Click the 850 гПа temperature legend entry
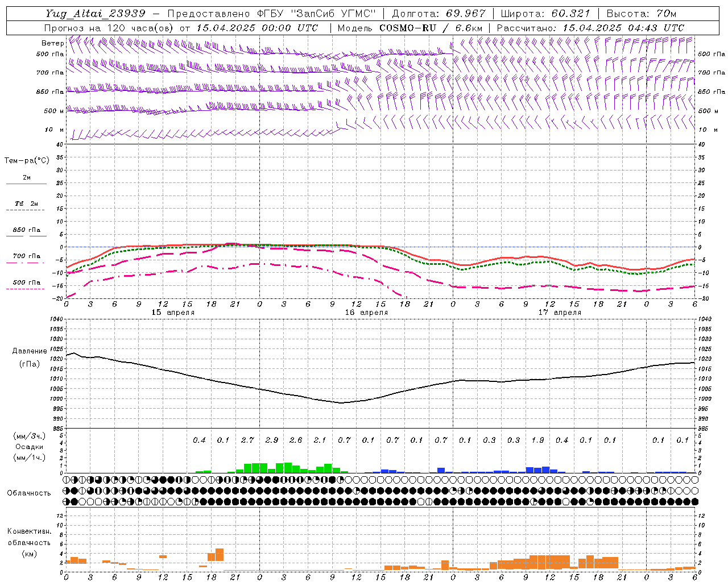This screenshot has height=582, width=728. point(27,230)
